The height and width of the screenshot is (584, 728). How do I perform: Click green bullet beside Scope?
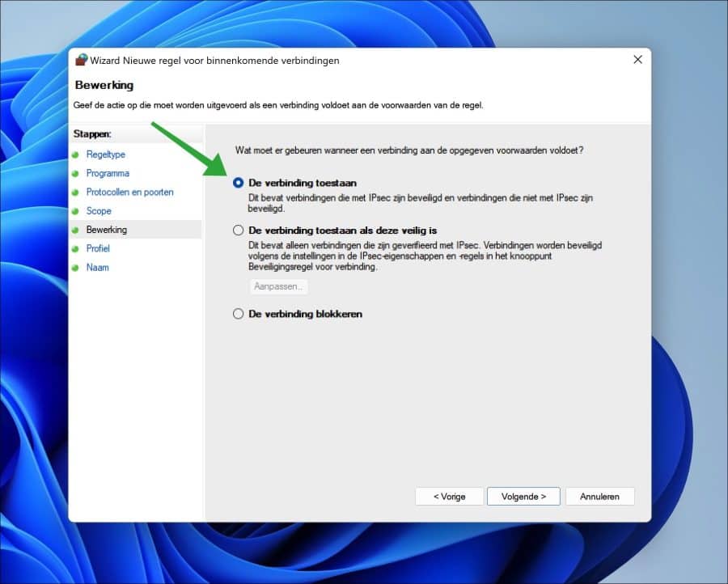pos(75,211)
